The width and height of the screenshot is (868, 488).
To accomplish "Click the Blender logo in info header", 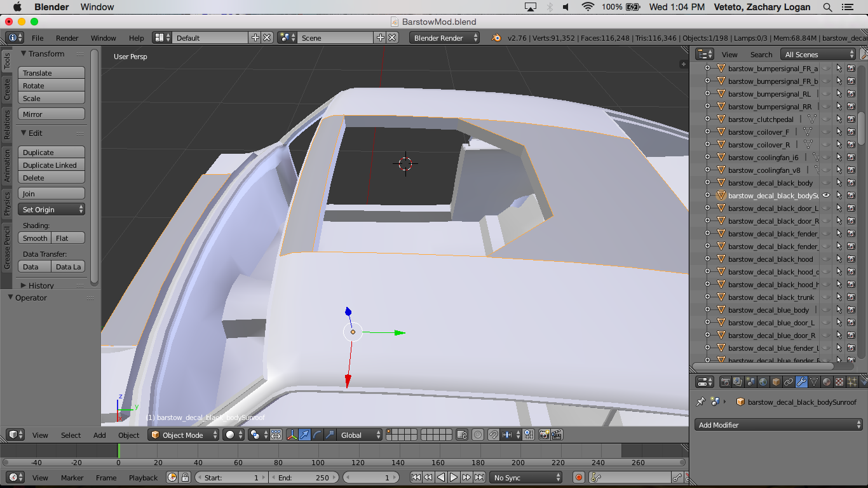I will [x=496, y=37].
